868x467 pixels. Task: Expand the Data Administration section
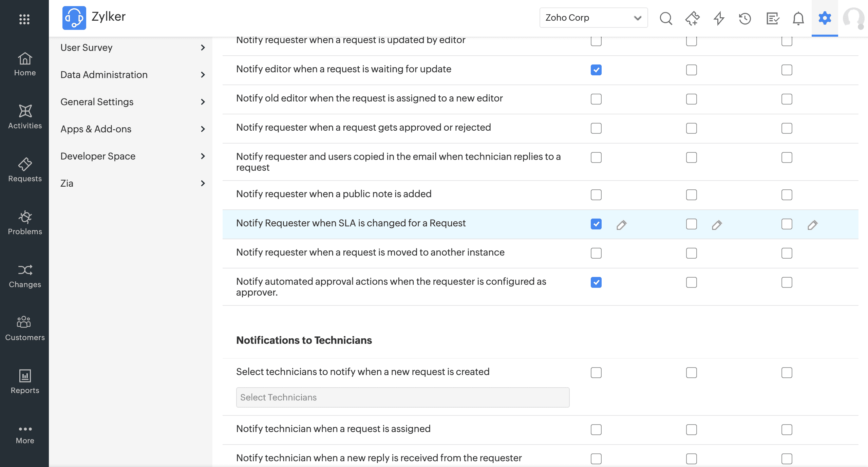(x=132, y=75)
